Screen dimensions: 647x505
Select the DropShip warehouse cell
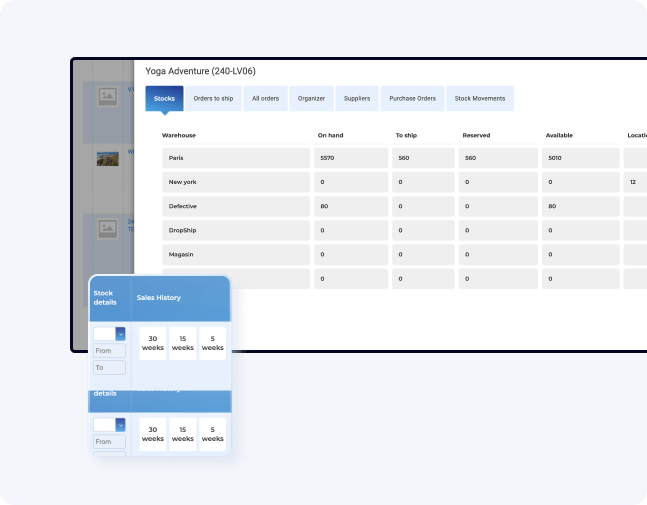(x=236, y=230)
